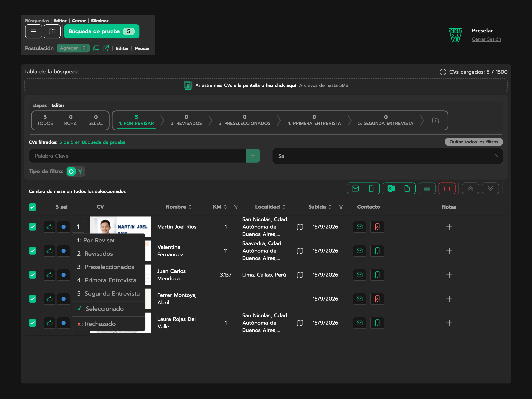Click the table view icon in toolbar
The image size is (532, 399).
pyautogui.click(x=427, y=189)
